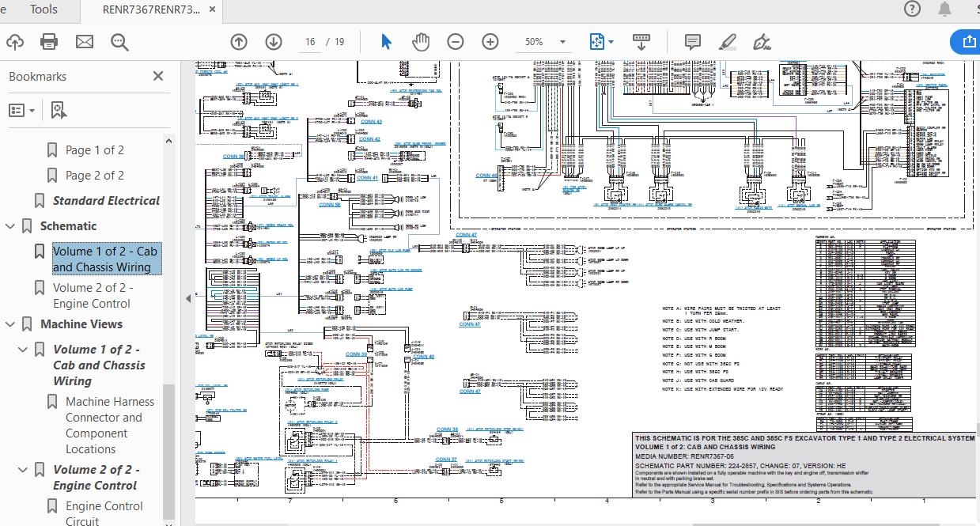Open Volume 2 of 2 - Engine Control under Schematic
This screenshot has width=980, height=526.
pyautogui.click(x=93, y=295)
